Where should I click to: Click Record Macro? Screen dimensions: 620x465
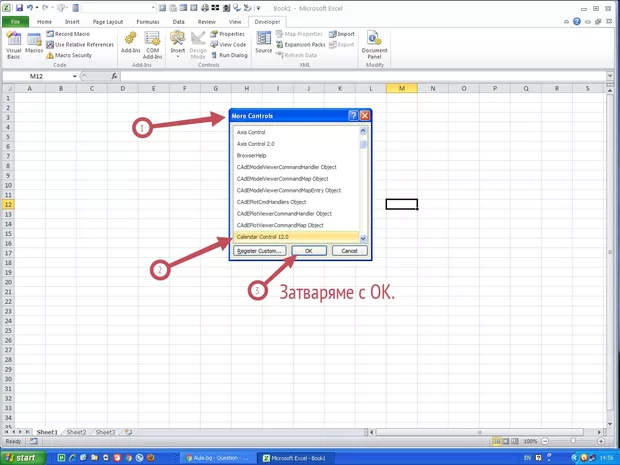tap(76, 34)
